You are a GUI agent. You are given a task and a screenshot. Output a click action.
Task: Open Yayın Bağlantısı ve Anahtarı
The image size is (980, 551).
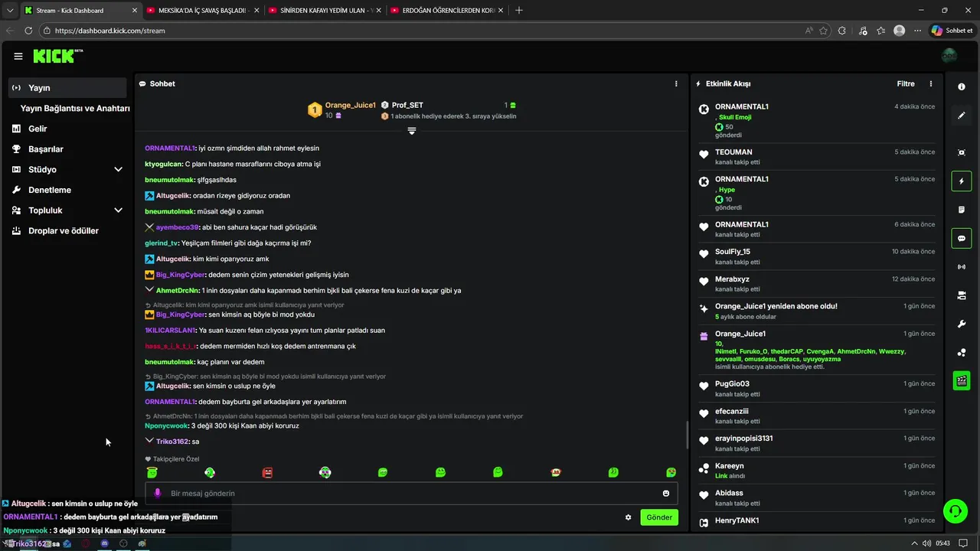75,108
